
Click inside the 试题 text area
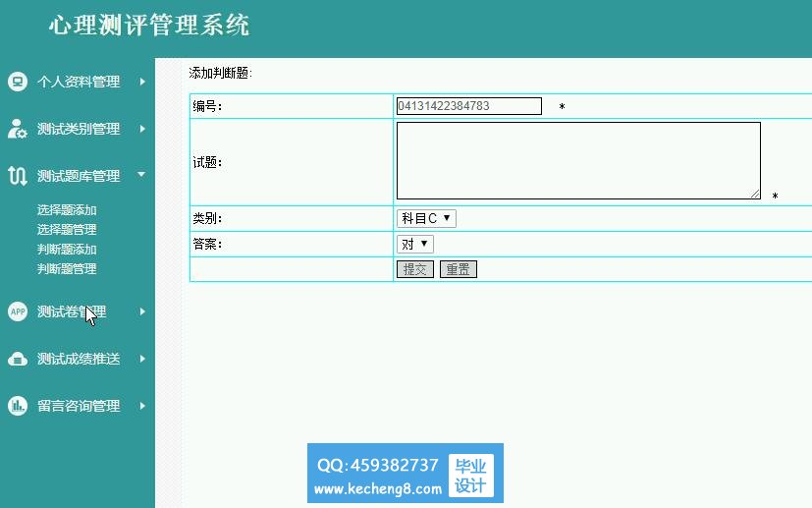[x=578, y=161]
